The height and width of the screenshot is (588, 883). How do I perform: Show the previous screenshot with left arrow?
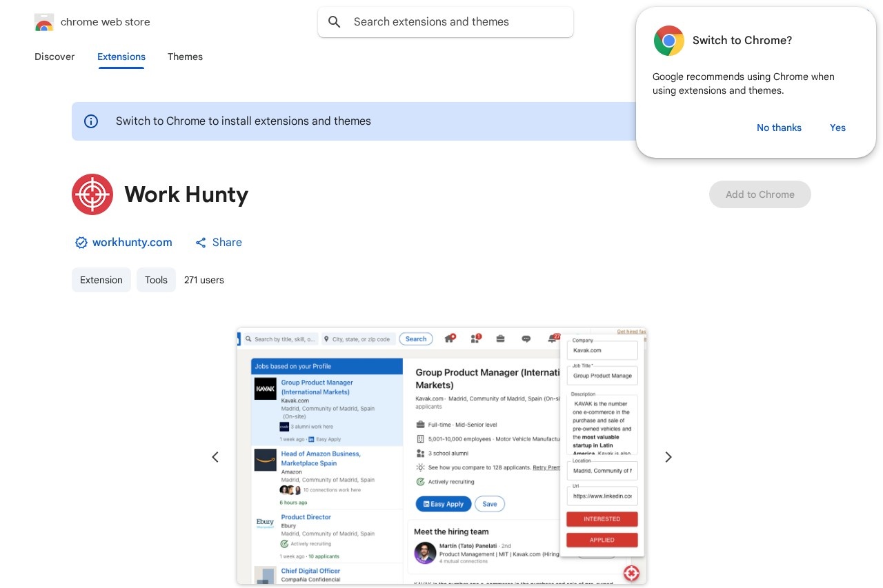tap(215, 457)
